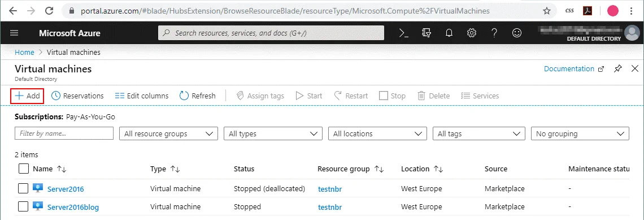The height and width of the screenshot is (220, 644).
Task: Open the Documentation link
Action: tap(574, 68)
